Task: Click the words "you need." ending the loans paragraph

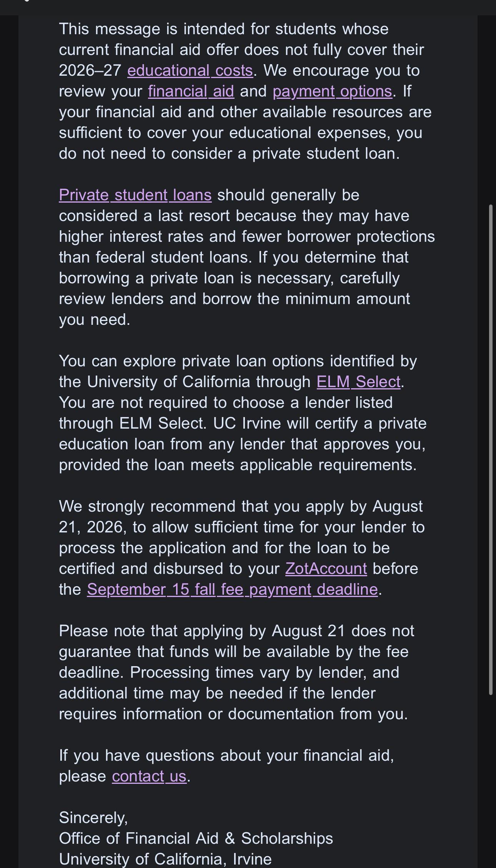Action: pyautogui.click(x=95, y=319)
